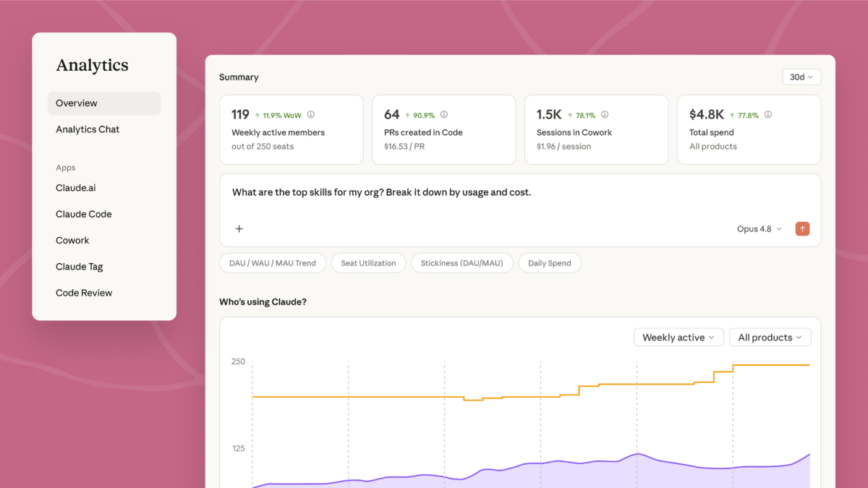The height and width of the screenshot is (488, 868).
Task: Choose the Stickiness (DAU/MAU) chip
Action: (x=461, y=263)
